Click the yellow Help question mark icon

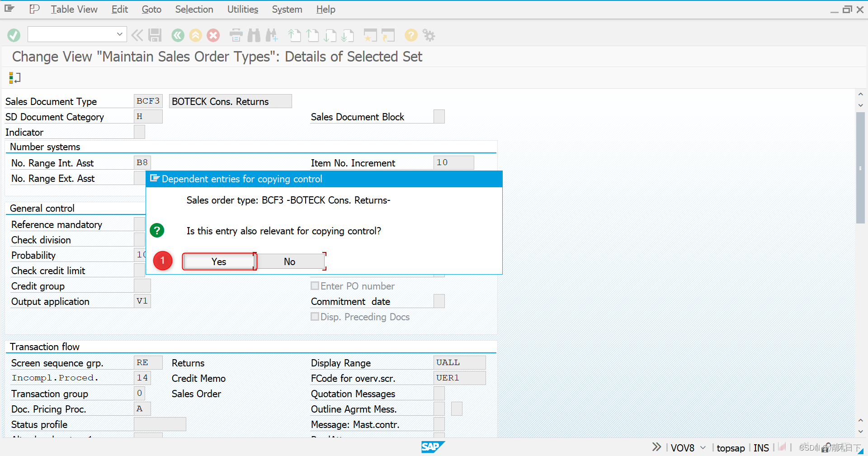(411, 35)
